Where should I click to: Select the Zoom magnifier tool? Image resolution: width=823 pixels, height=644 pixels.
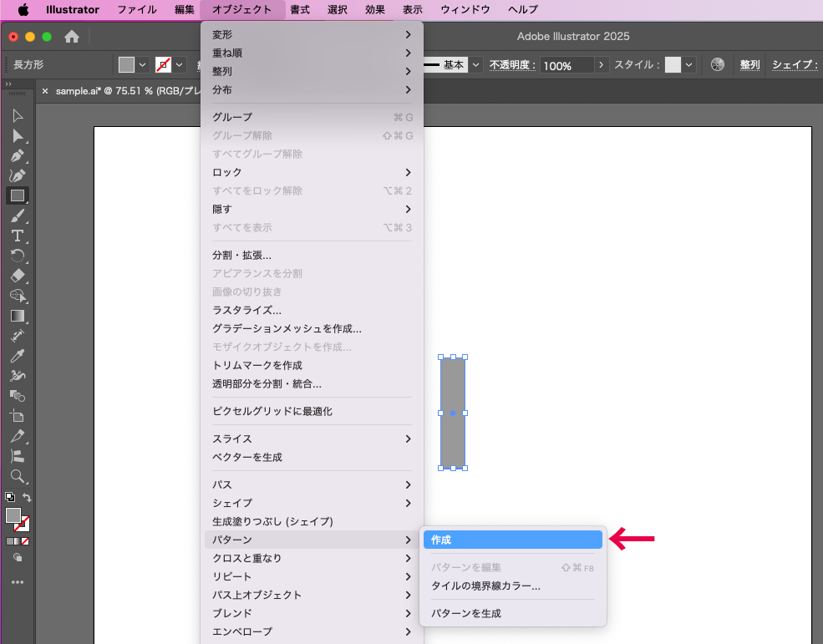(x=18, y=477)
